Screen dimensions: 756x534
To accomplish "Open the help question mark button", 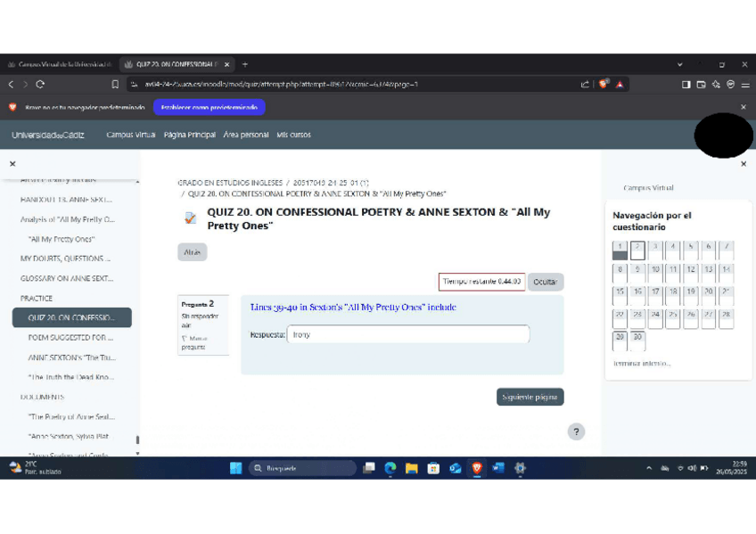I will (576, 431).
